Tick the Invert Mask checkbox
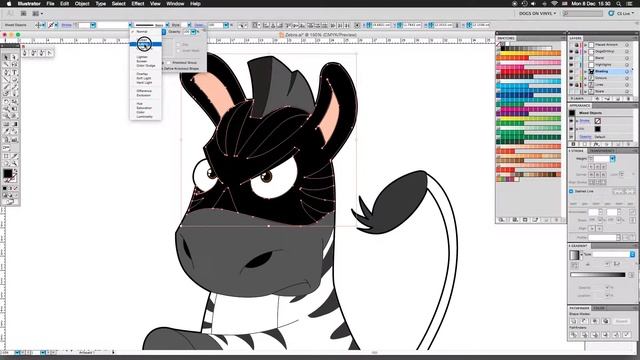 178,51
